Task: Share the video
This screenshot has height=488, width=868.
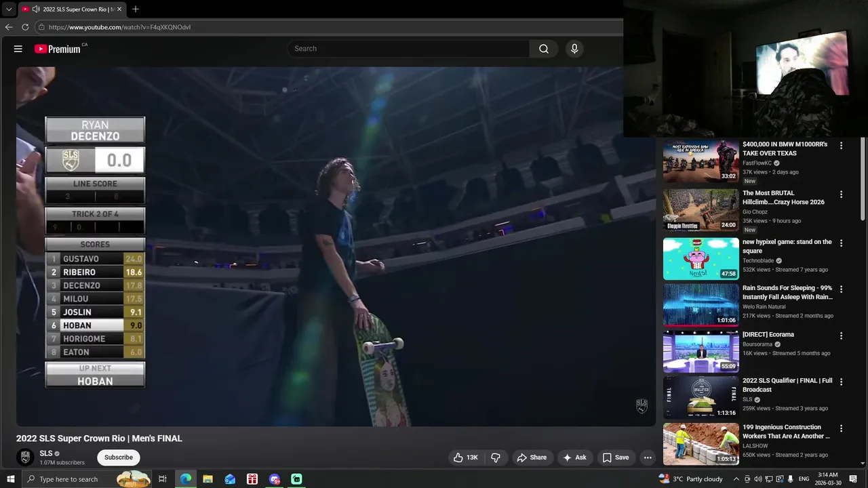Action: 532,457
